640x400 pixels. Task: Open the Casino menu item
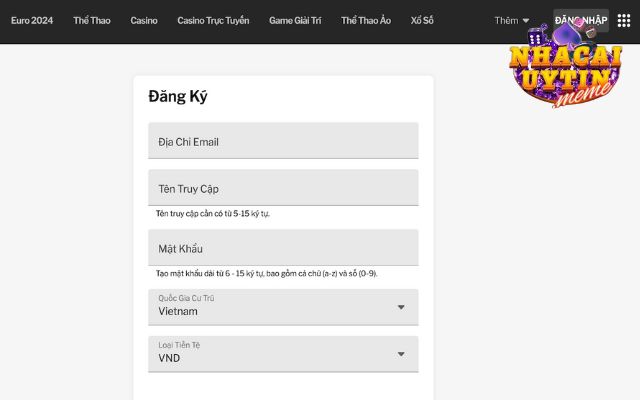pyautogui.click(x=144, y=20)
